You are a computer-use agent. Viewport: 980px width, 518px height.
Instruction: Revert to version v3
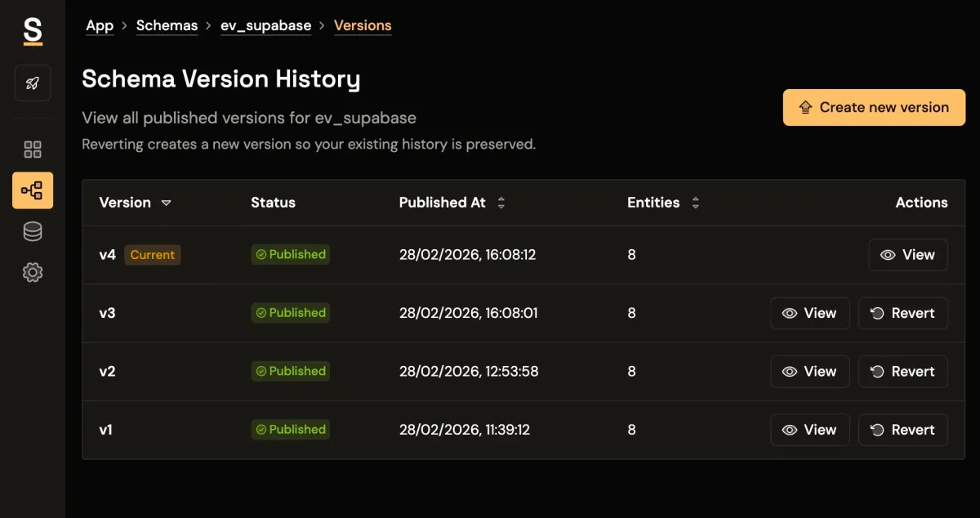902,313
